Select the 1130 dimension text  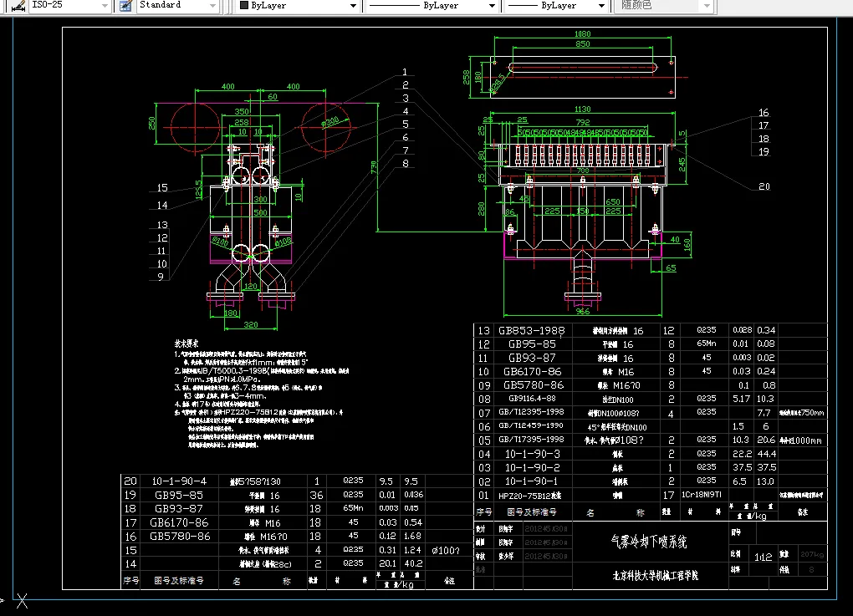[582, 109]
